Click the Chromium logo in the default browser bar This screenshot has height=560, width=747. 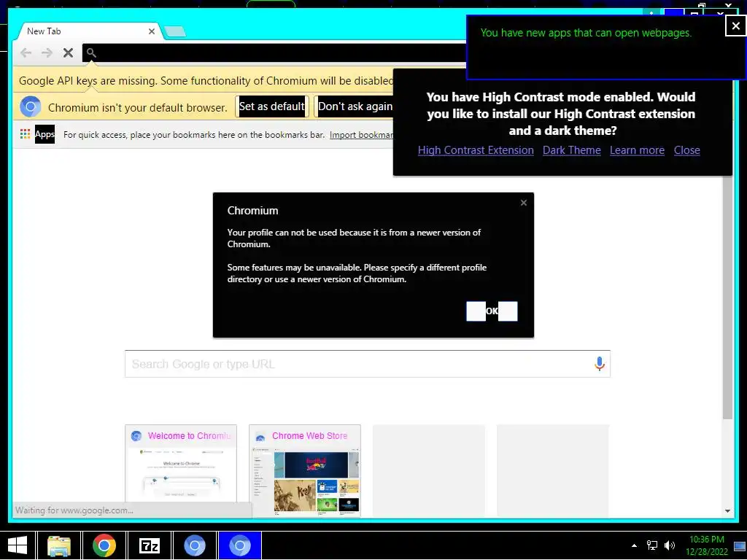[31, 106]
